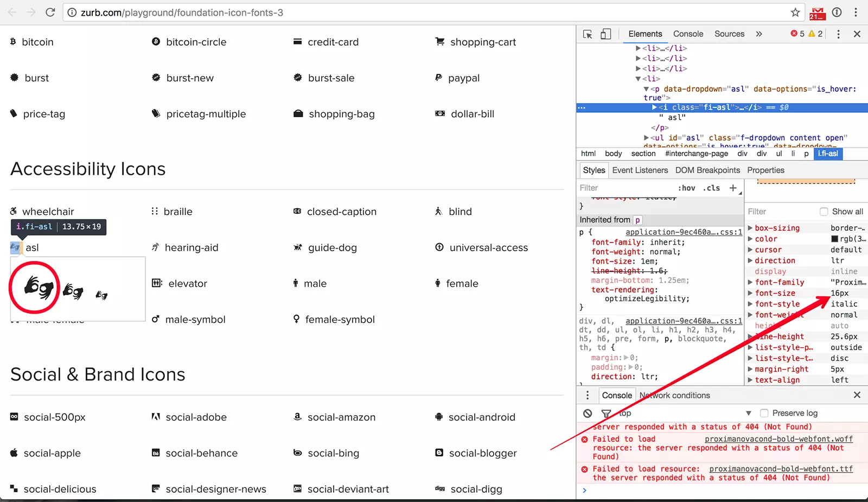Click the new style rule plus icon

click(x=733, y=188)
